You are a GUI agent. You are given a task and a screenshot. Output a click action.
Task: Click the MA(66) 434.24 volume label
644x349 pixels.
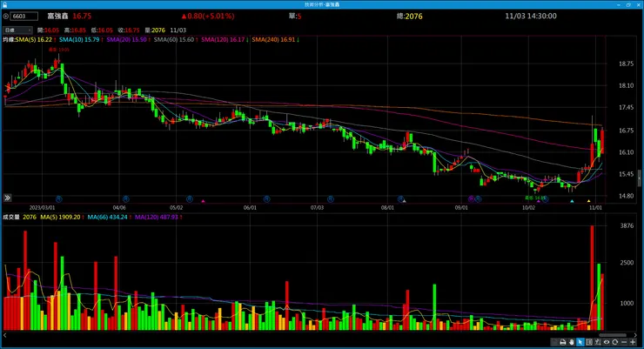[x=109, y=218]
